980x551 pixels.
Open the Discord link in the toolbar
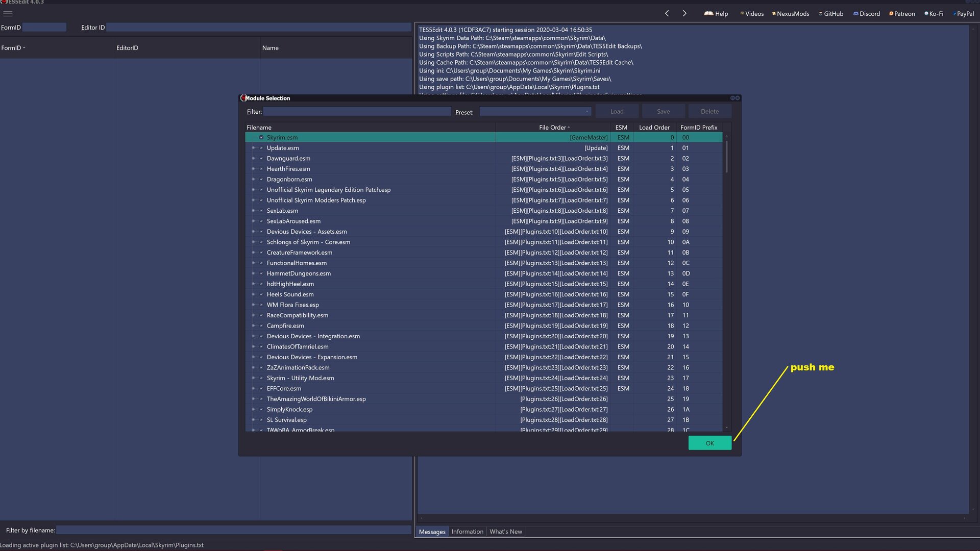tap(867, 14)
